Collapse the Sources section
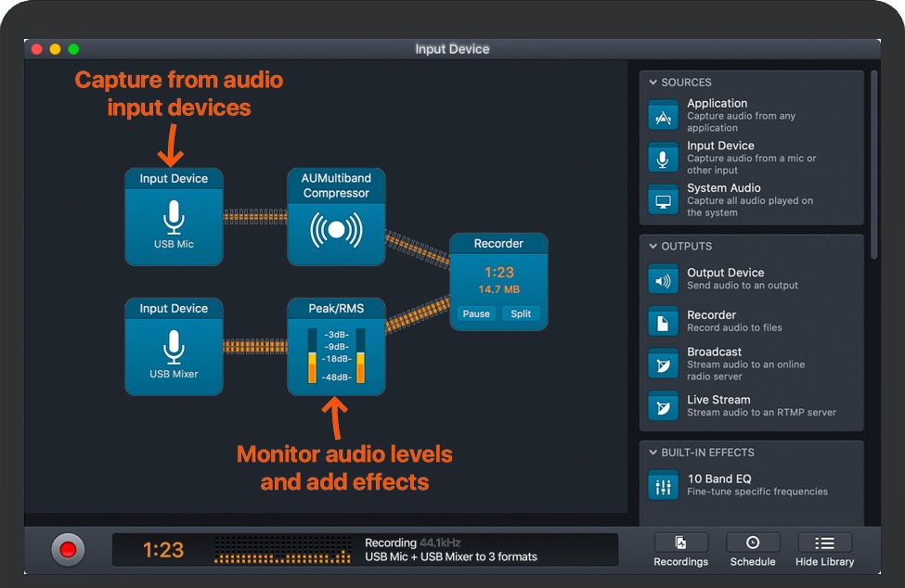Screen dimensions: 905x588 (653, 83)
